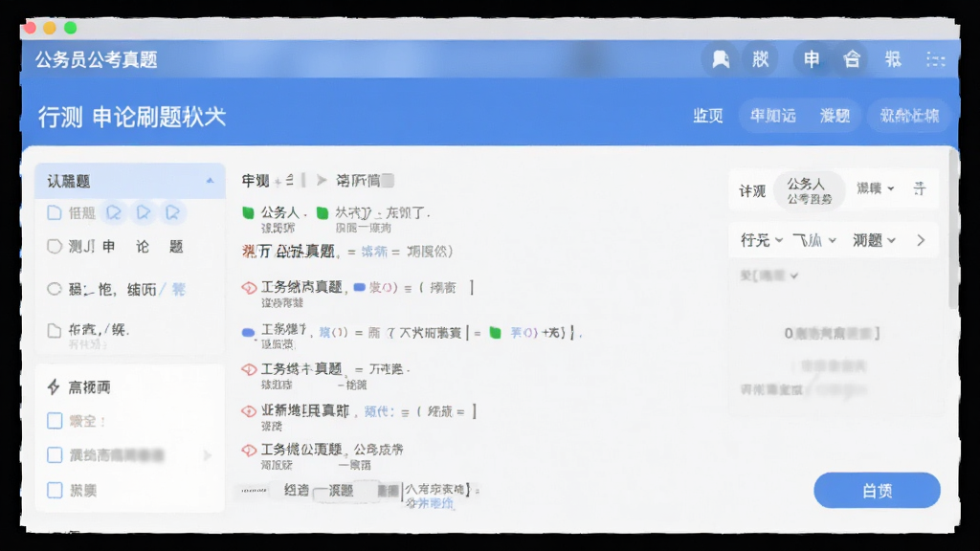Tick the checkbox on the blurred sidebar row
The image size is (980, 551).
(x=55, y=454)
